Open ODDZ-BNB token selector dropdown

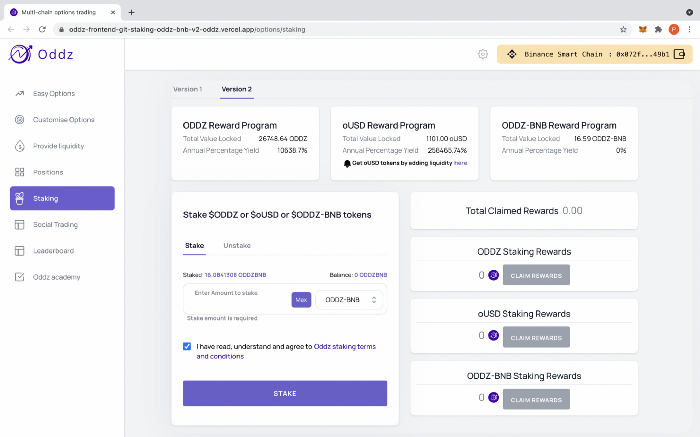(x=351, y=300)
